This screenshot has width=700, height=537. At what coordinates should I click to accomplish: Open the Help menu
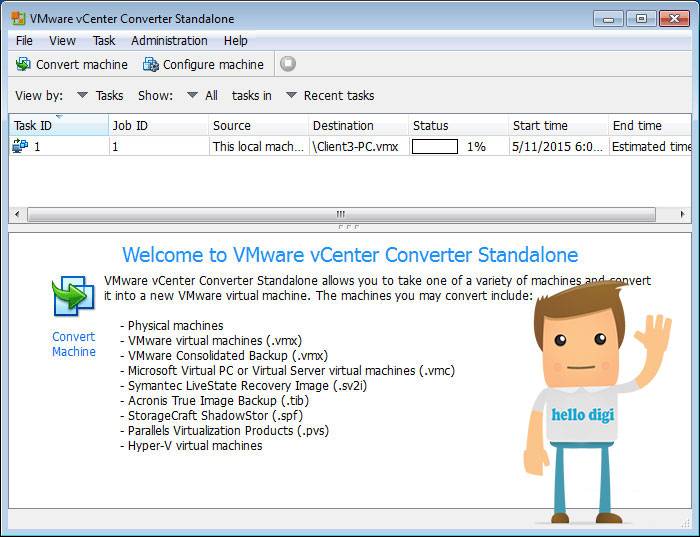click(236, 41)
